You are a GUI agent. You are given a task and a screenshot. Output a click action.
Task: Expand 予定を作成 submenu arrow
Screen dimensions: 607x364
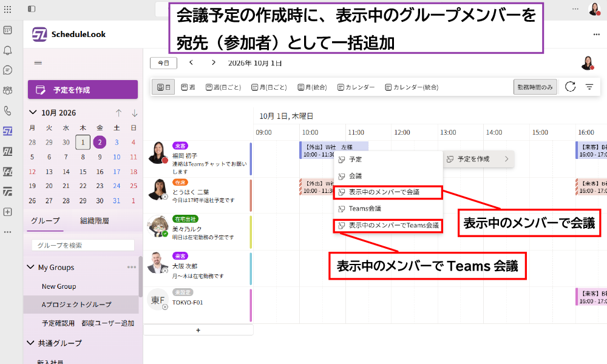(x=506, y=159)
